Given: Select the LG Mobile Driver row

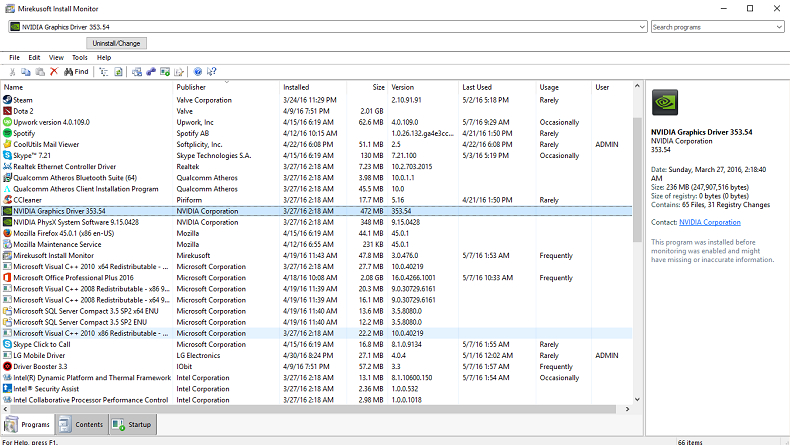Looking at the screenshot, I should pos(316,355).
